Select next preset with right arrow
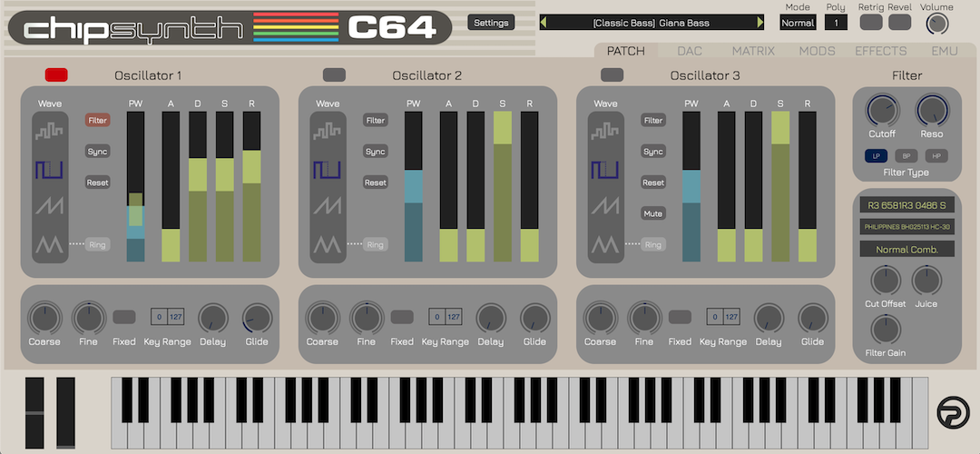The width and height of the screenshot is (980, 454). (760, 23)
